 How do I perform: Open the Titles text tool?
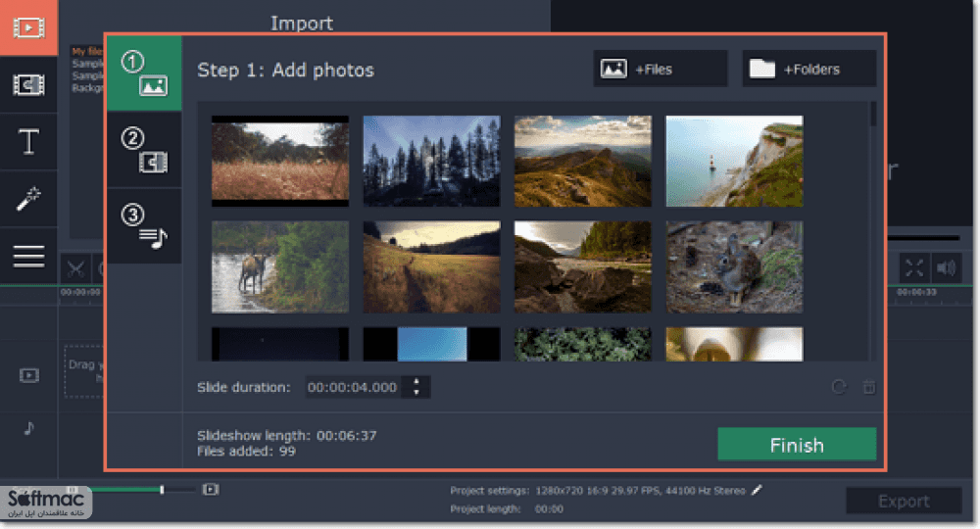(28, 142)
